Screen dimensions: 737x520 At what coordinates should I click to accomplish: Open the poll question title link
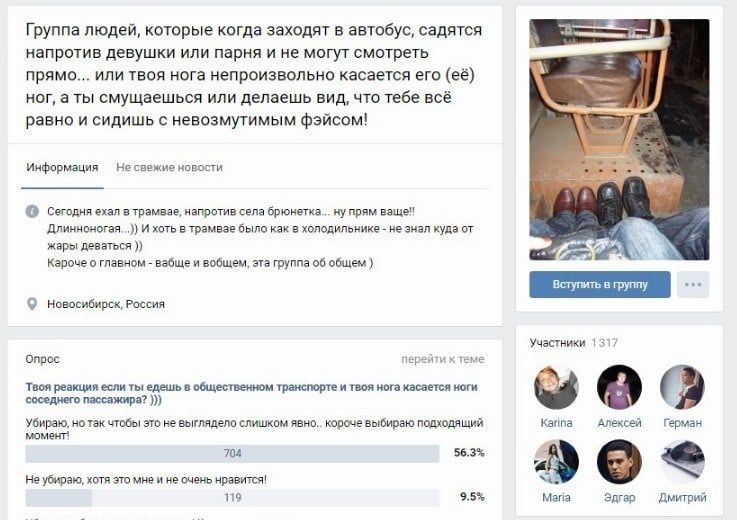tap(251, 393)
